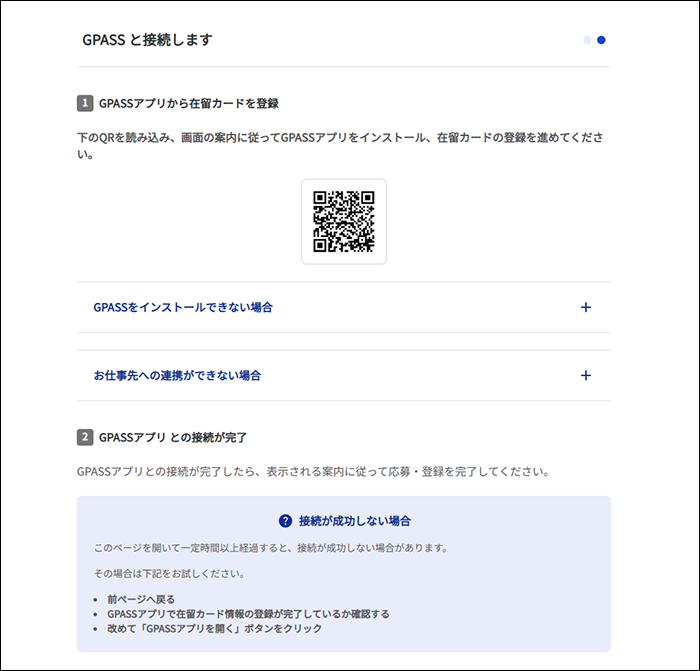Click bullet 'GPASSアプリで在留カード情報の登録が完了しているか確認する'
Screen dimensions: 700x671
point(248,614)
